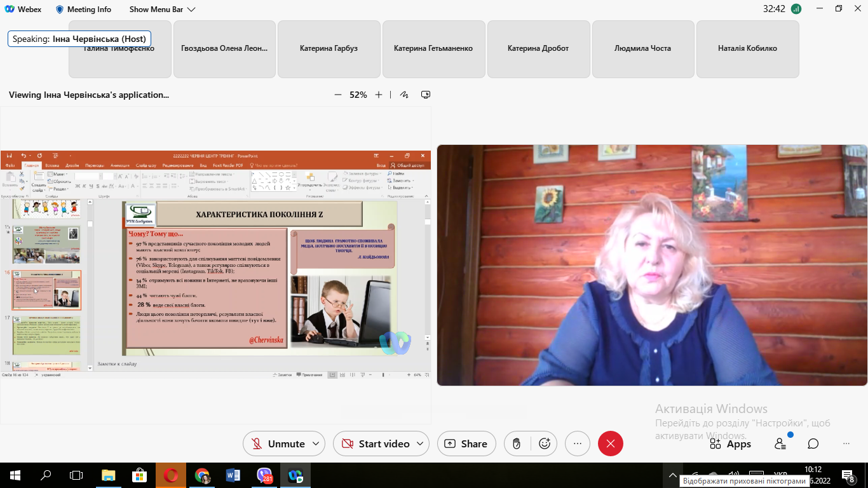Image resolution: width=868 pixels, height=488 pixels.
Task: Open the Meeting Info tab
Action: click(83, 10)
